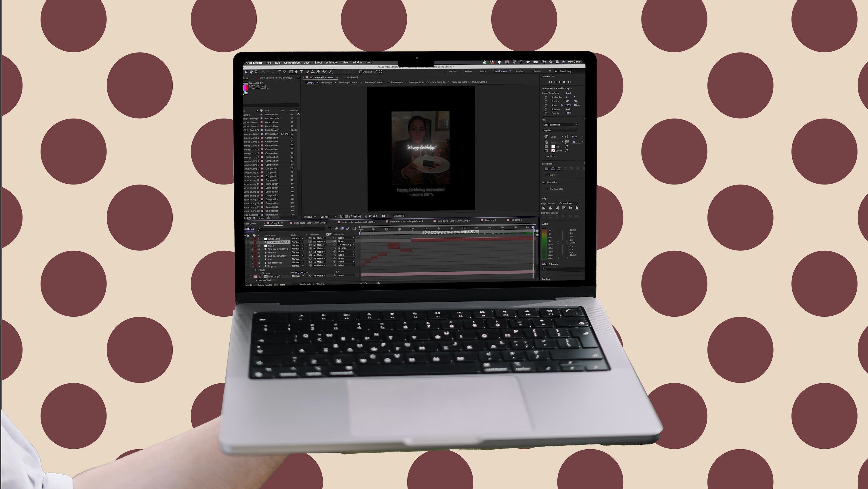Toggle the Snapping checkbox
868x489 pixels.
(361, 72)
